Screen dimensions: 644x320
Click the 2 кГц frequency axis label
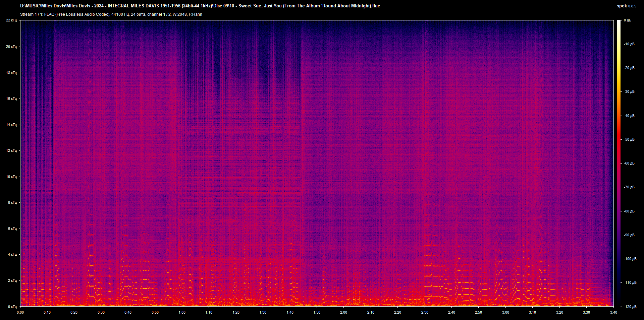[x=12, y=280]
